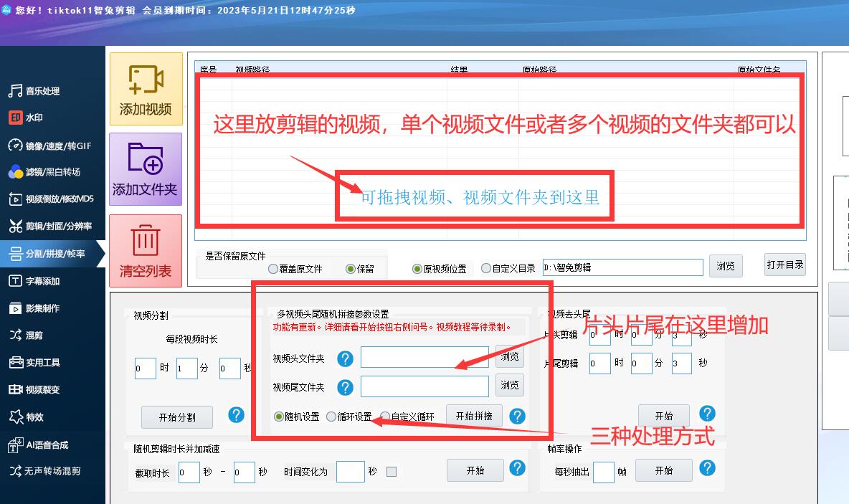The width and height of the screenshot is (849, 504).
Task: Click the help icon beside 视频头文件夹
Action: click(345, 360)
